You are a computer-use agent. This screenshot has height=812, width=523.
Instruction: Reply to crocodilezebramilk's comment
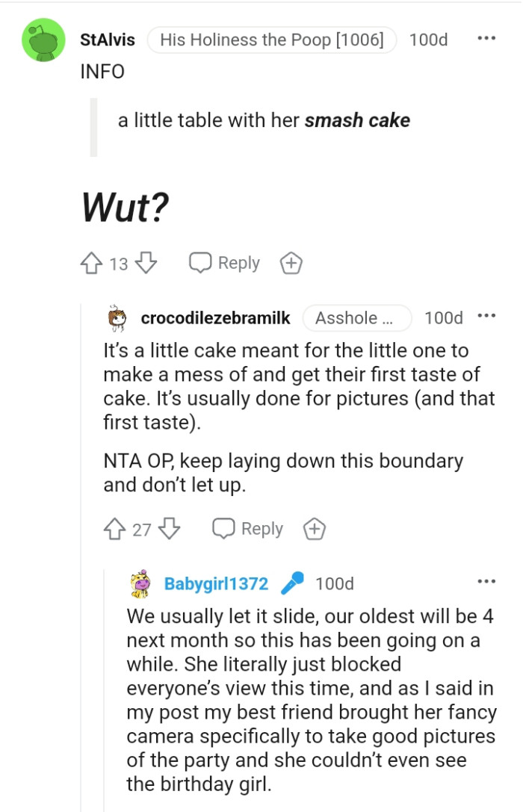coord(247,528)
